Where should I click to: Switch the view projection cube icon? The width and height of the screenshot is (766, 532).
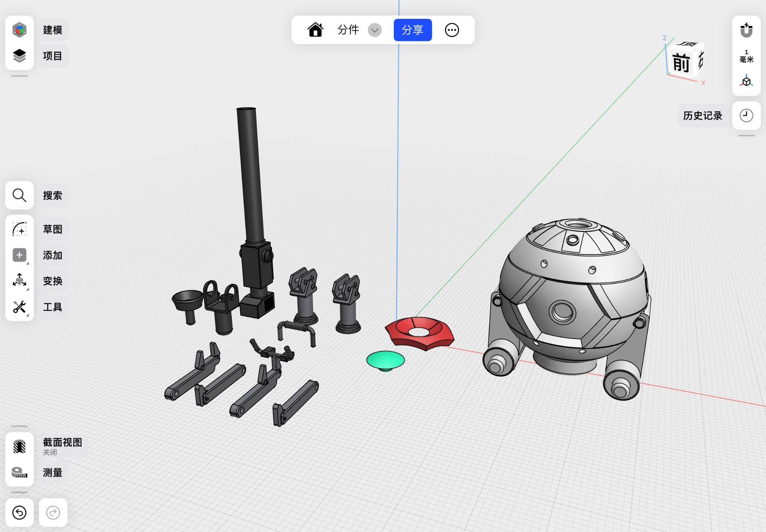746,81
